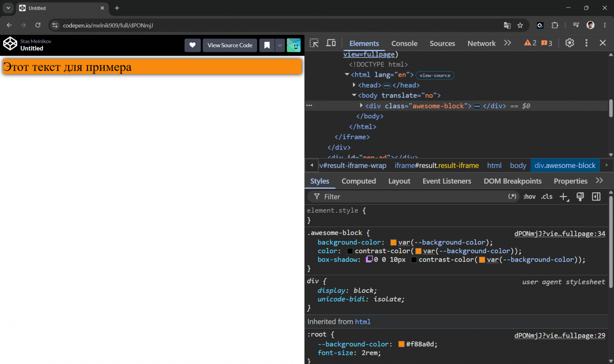Click the CodePen bookmark icon
The width and height of the screenshot is (614, 364).
tap(267, 45)
